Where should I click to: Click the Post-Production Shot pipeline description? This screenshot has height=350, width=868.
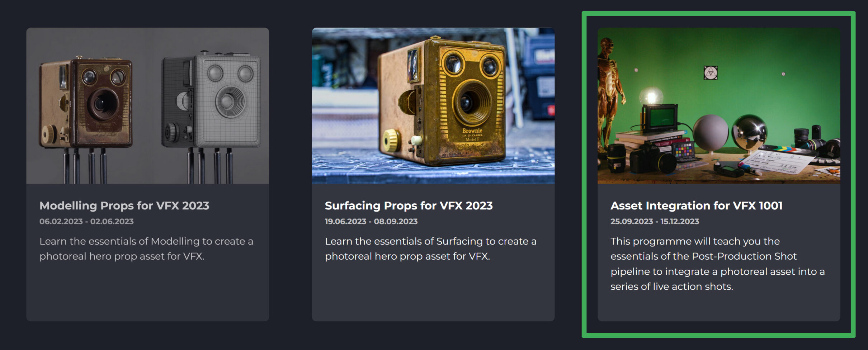[718, 264]
